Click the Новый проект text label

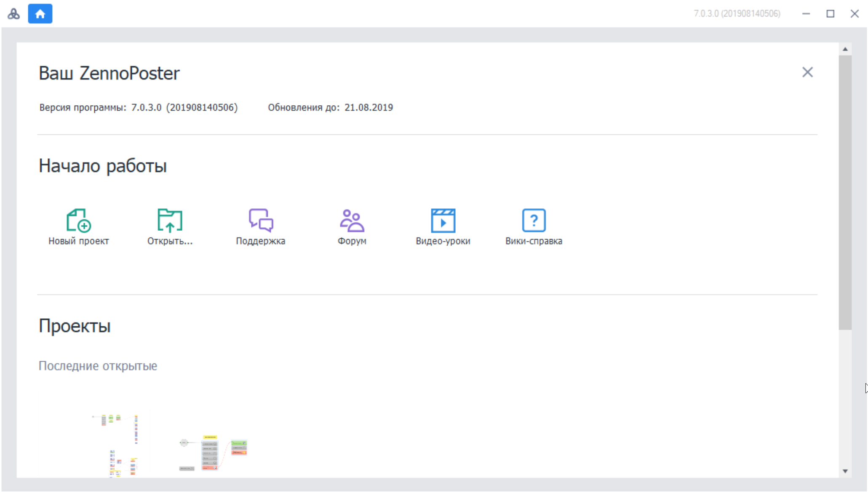pyautogui.click(x=79, y=241)
